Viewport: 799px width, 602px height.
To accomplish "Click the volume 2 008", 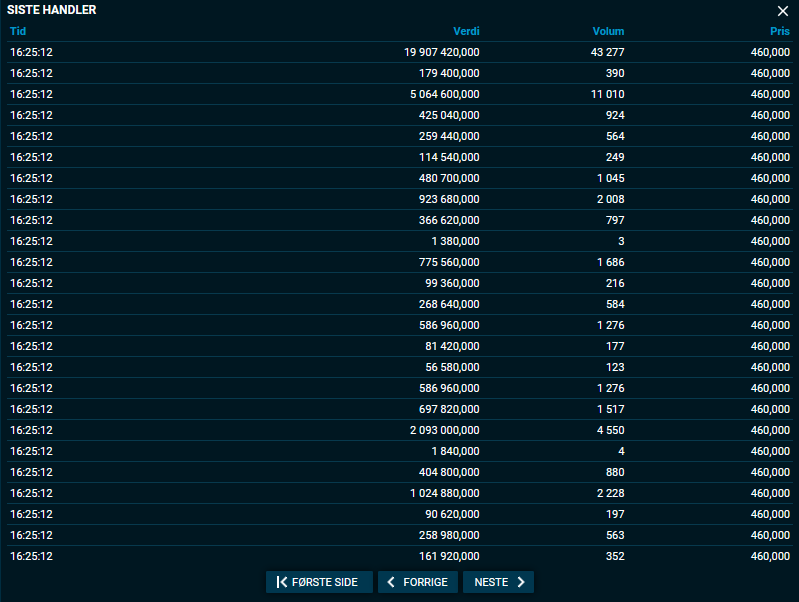I will point(610,199).
